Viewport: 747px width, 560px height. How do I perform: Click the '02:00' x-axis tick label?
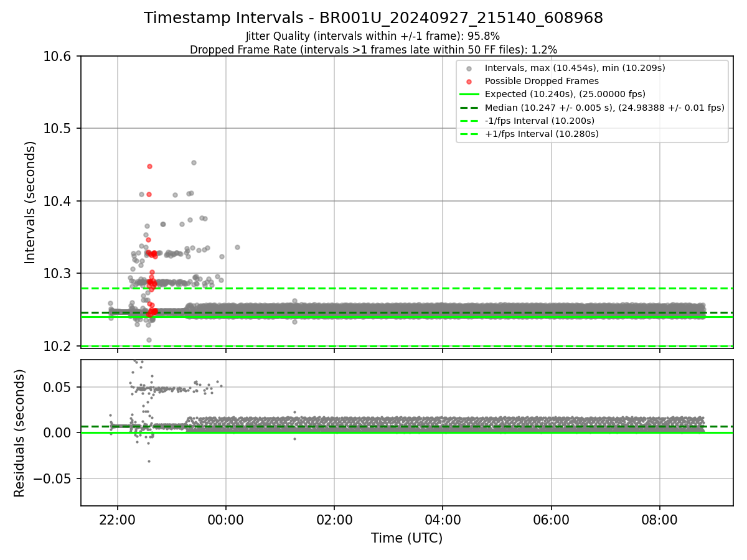coord(334,520)
